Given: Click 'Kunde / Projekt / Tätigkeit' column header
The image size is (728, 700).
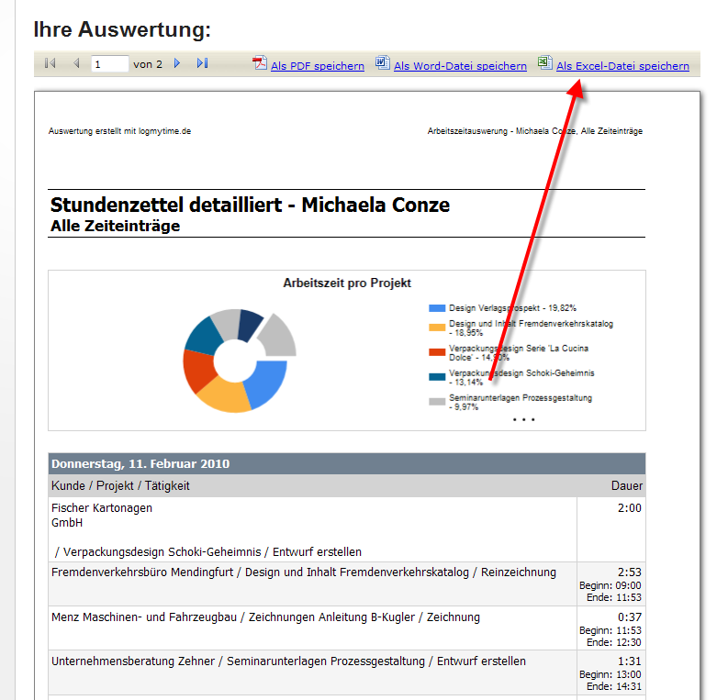Looking at the screenshot, I should tap(120, 485).
